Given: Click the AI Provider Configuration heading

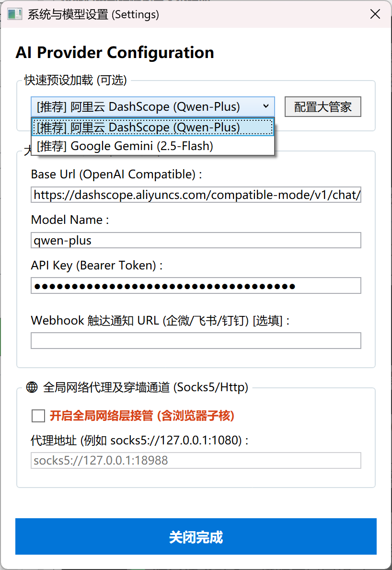Looking at the screenshot, I should coord(115,53).
